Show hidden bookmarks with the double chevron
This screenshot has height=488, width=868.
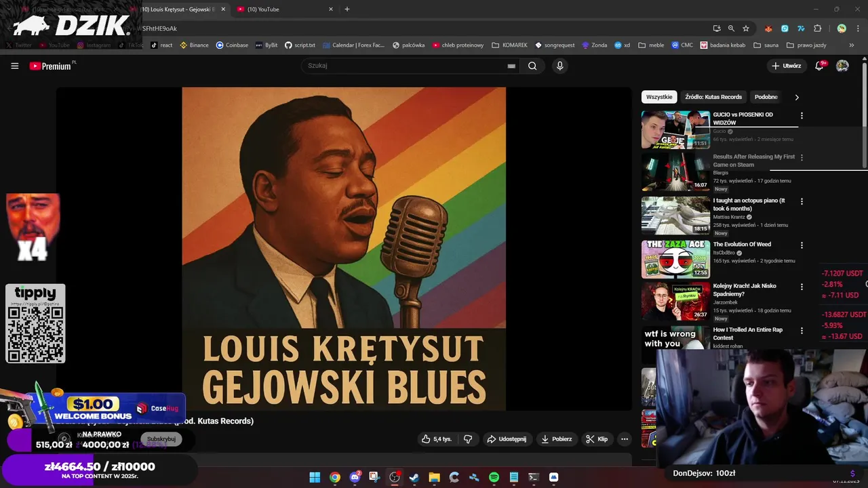pos(852,45)
